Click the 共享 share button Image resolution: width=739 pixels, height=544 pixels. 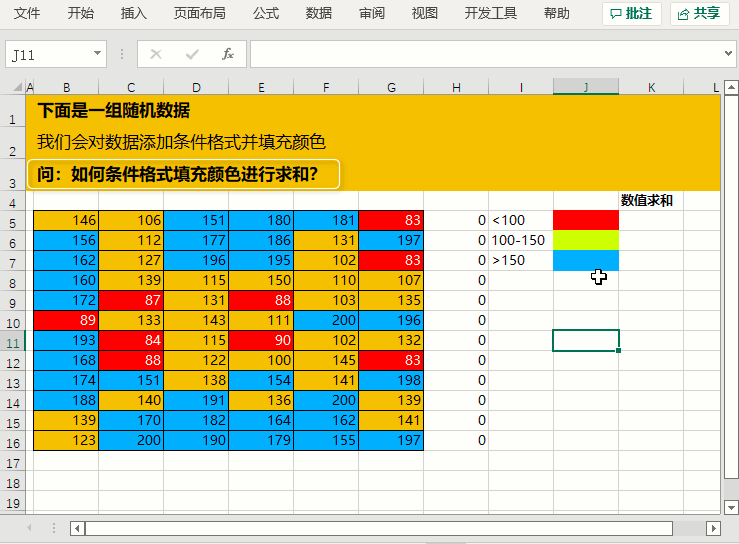(699, 14)
